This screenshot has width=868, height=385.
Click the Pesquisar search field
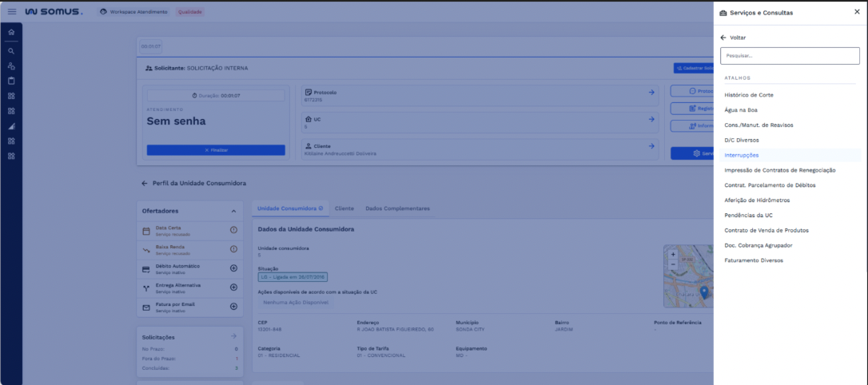790,56
